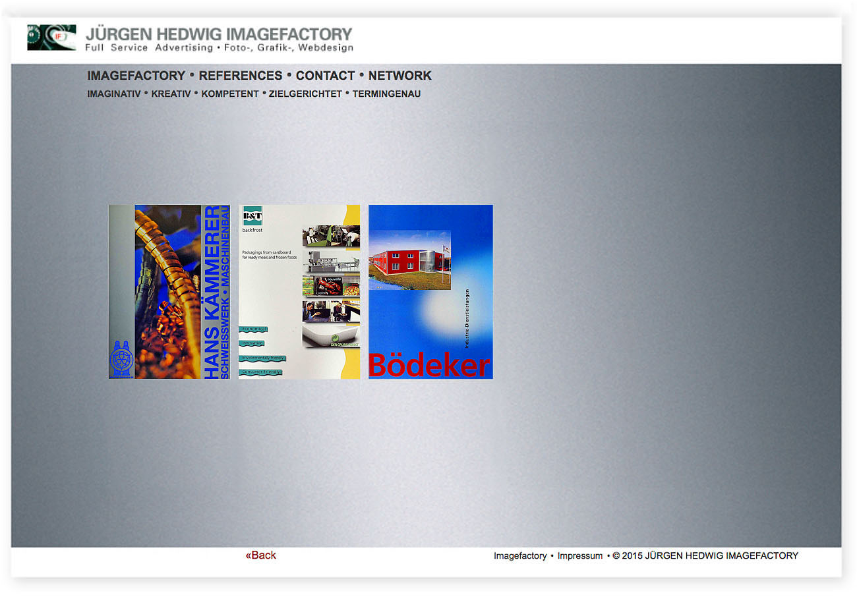Click the ZIELGERICHTET tagline word

coord(305,94)
